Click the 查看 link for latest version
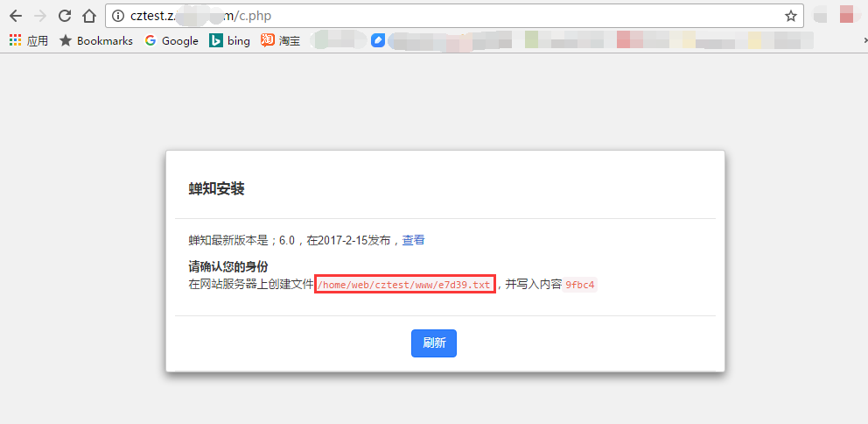 click(413, 240)
